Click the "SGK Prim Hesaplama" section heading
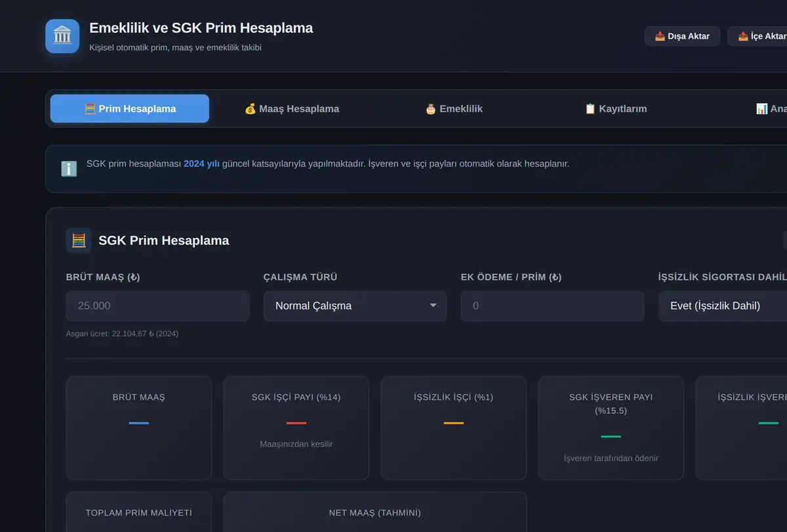Screen dimensions: 787x532 (x=164, y=241)
